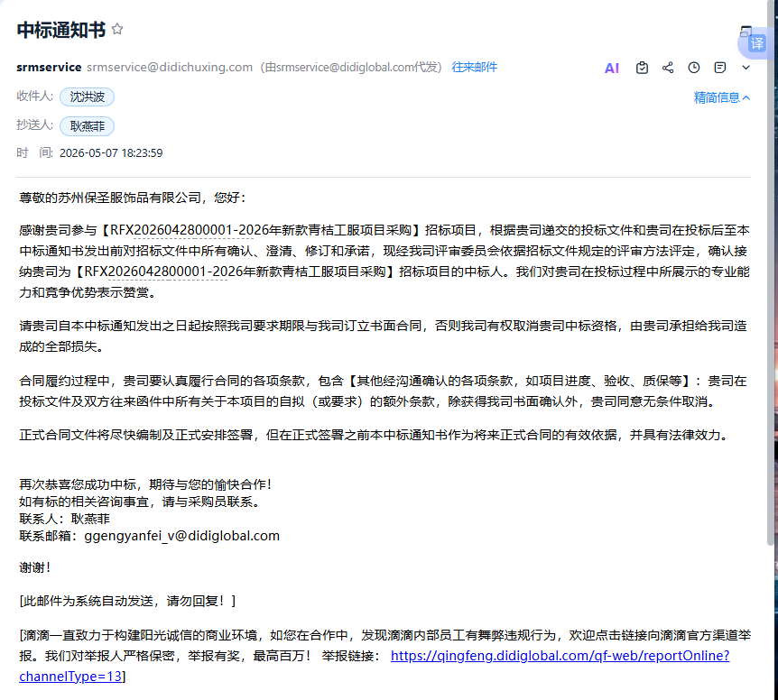Open the new window icon at top right
Screen dimensions: 778x700
[x=746, y=32]
